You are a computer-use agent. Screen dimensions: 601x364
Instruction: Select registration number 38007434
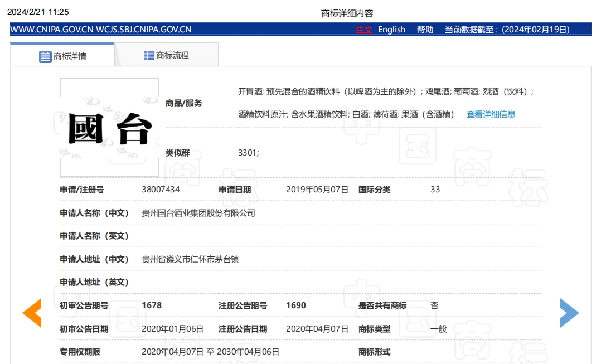(x=161, y=190)
